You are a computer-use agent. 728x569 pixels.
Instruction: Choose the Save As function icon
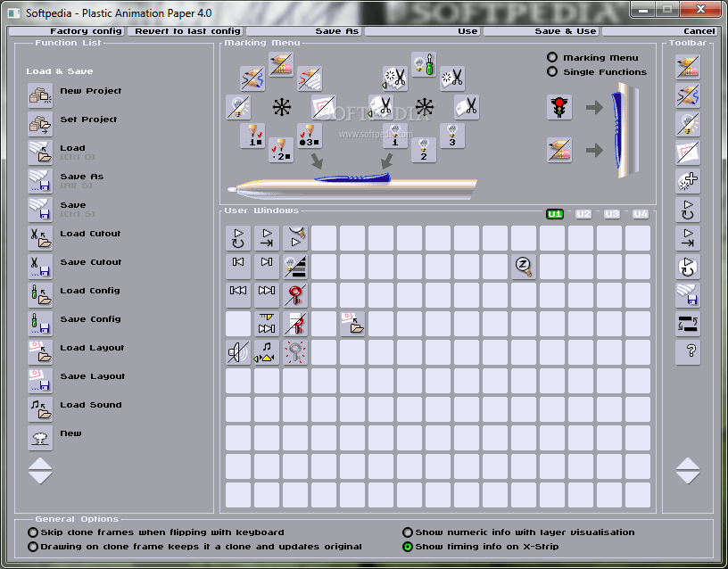(40, 181)
